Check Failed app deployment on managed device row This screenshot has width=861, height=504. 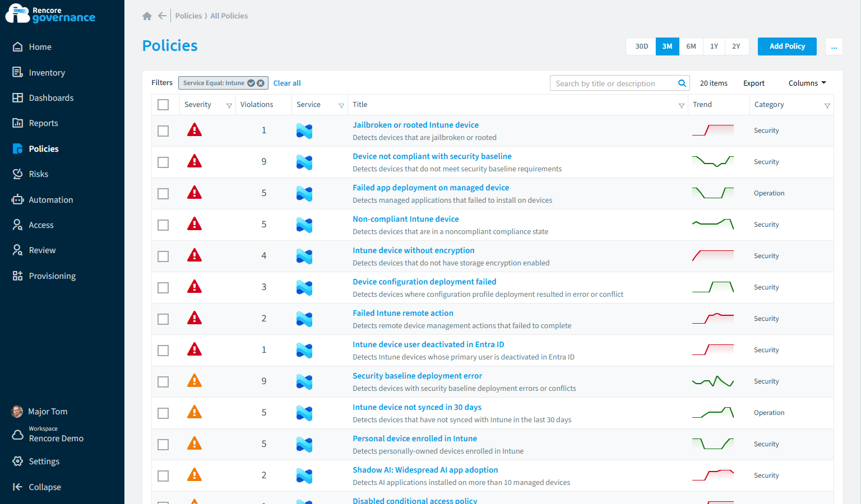tap(163, 194)
